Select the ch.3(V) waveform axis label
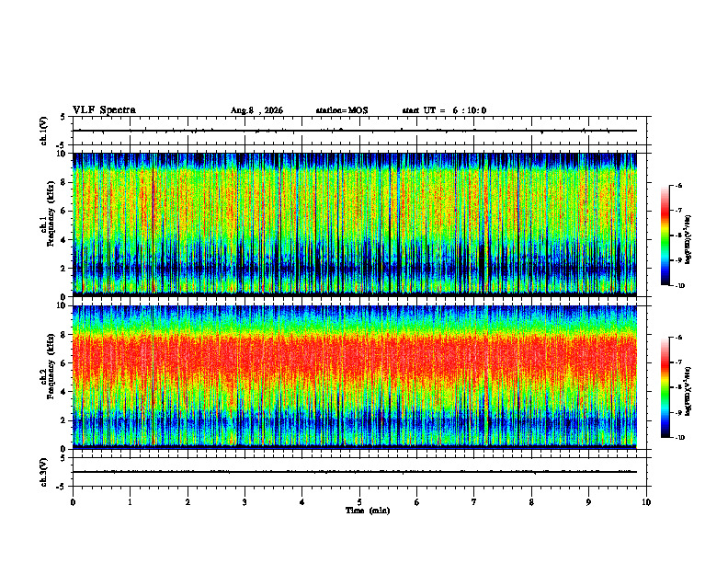This screenshot has width=728, height=563. pos(44,472)
